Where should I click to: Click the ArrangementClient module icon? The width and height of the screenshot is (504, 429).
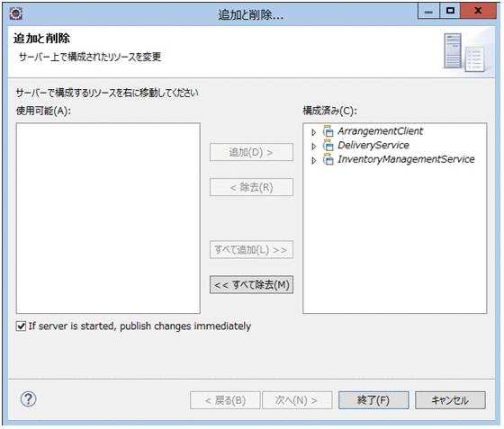[328, 131]
